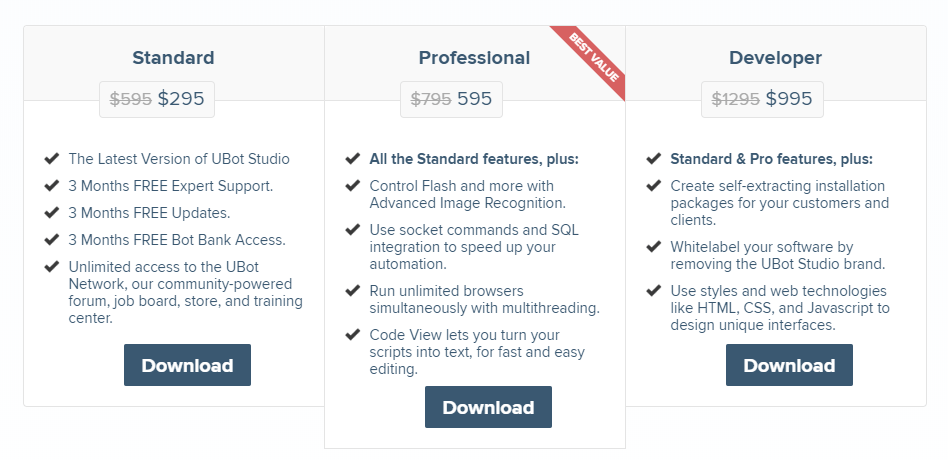Click the checkmark beside Standard & Pro features
This screenshot has width=948, height=460.
654,159
